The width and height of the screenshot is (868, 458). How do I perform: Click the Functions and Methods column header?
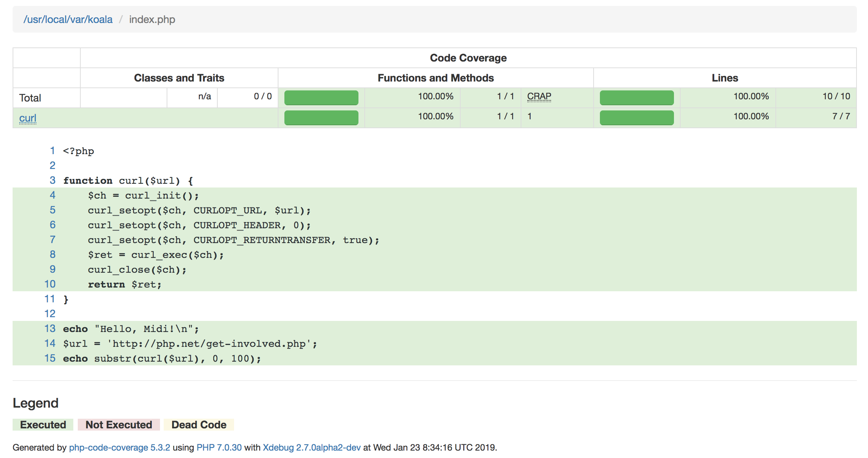click(435, 78)
